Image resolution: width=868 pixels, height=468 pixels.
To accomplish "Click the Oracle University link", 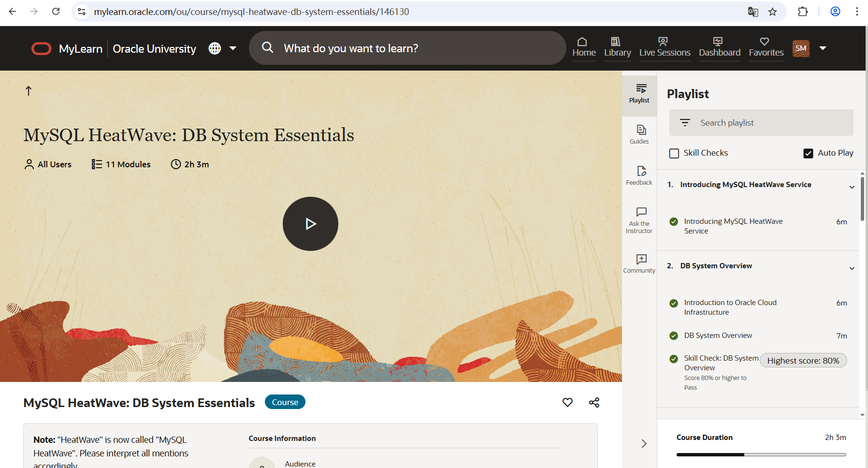I will 154,49.
